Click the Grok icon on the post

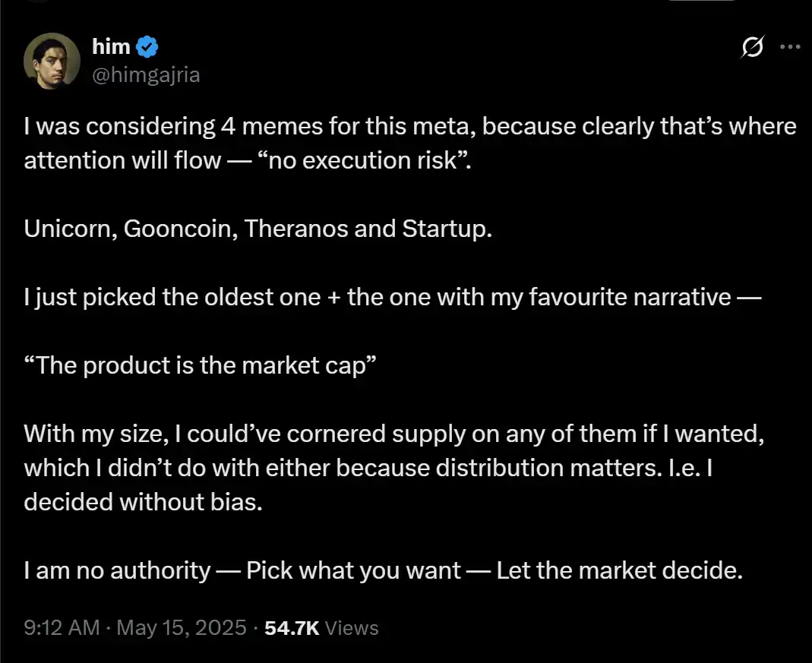click(x=753, y=48)
